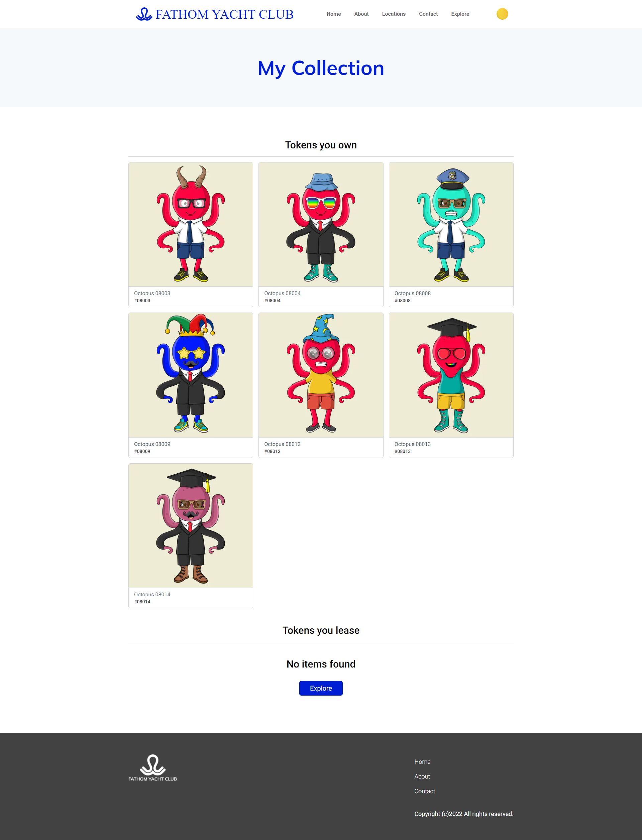
Task: Click the Explore button in empty lease section
Action: [x=321, y=688]
